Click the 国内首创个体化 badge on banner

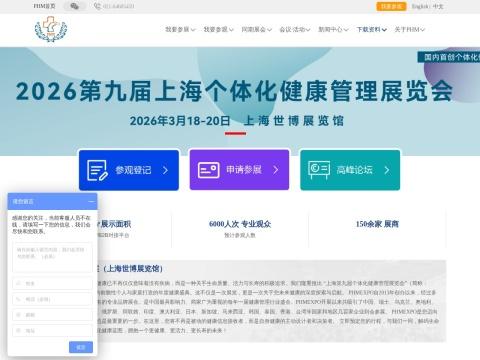[x=449, y=57]
